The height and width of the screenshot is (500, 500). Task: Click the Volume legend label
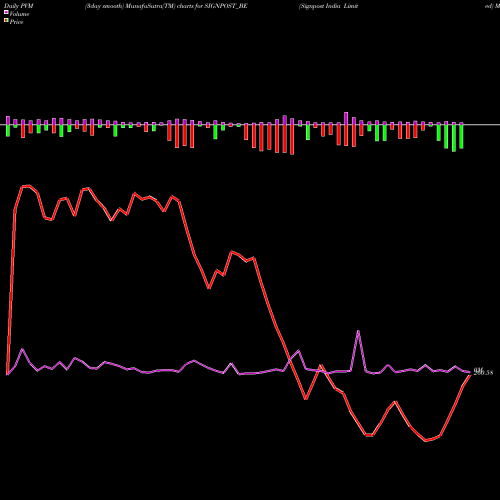[19, 14]
